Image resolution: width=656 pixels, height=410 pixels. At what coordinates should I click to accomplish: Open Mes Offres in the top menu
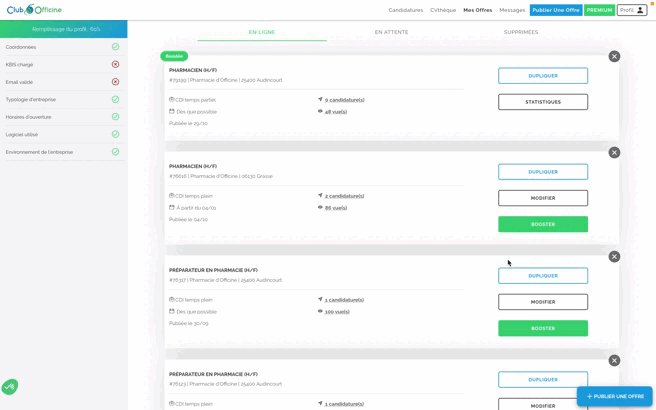coord(477,10)
